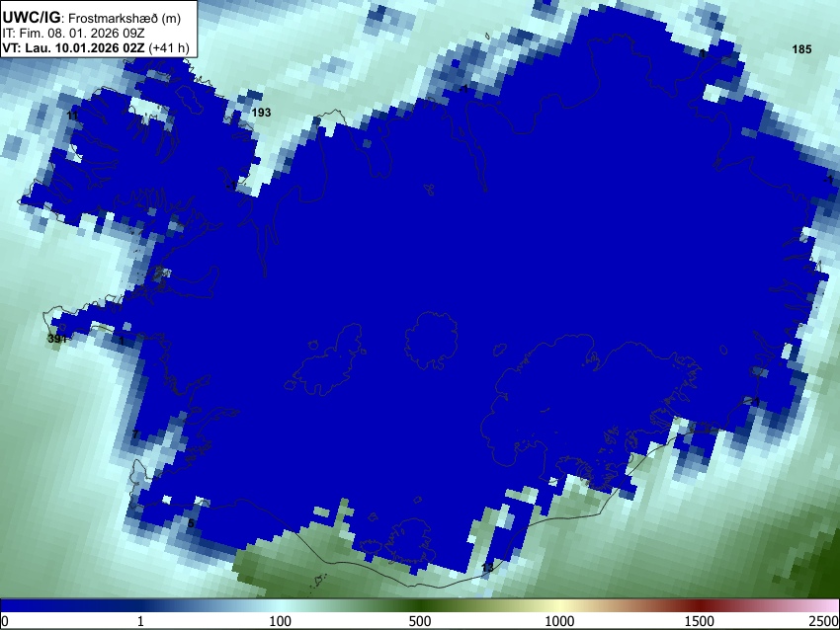The image size is (840, 630).
Task: Click the dark green color scale segment above 500
Action: tap(420, 605)
